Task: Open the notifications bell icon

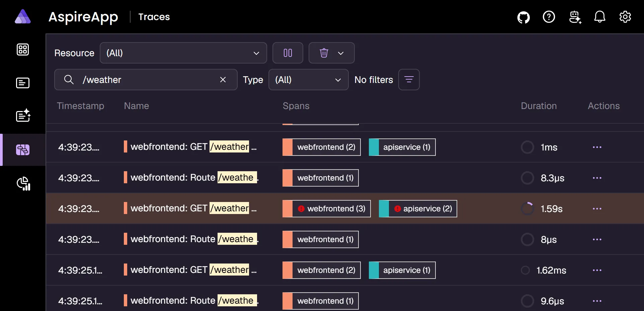Action: tap(600, 17)
